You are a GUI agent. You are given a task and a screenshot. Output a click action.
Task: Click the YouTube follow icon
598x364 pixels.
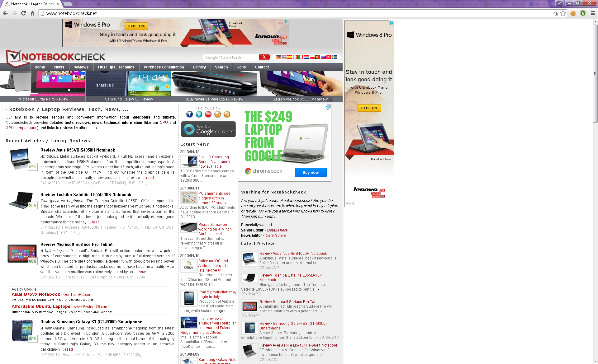pyautogui.click(x=208, y=114)
